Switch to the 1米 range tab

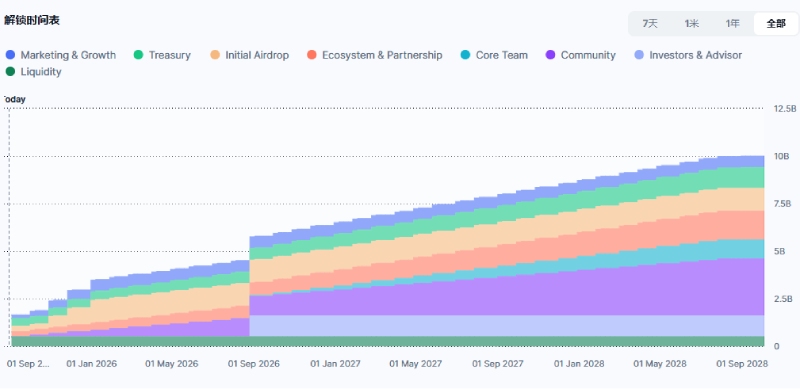(692, 23)
